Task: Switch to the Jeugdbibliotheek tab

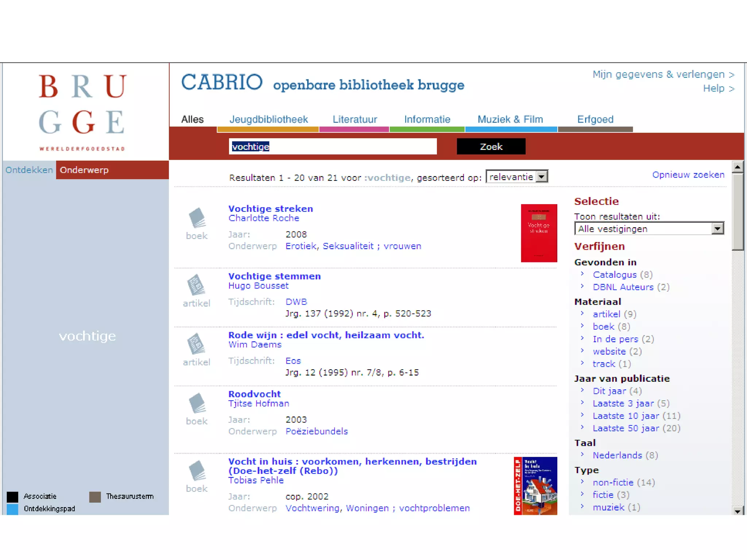Action: click(268, 119)
